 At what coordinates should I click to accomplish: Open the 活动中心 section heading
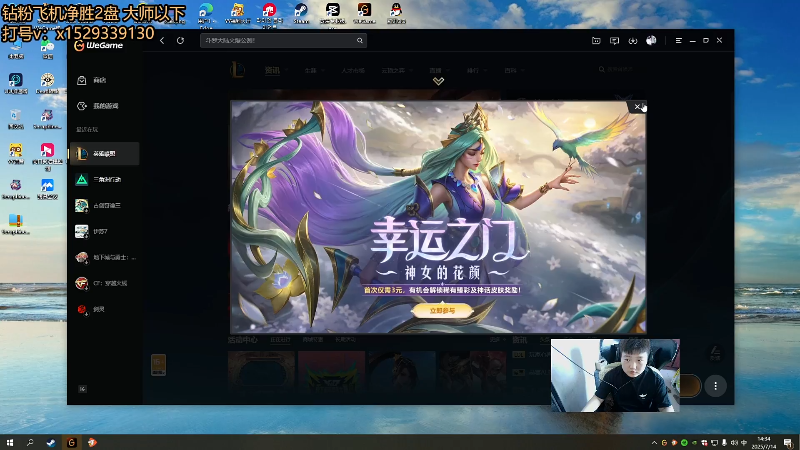pyautogui.click(x=242, y=340)
